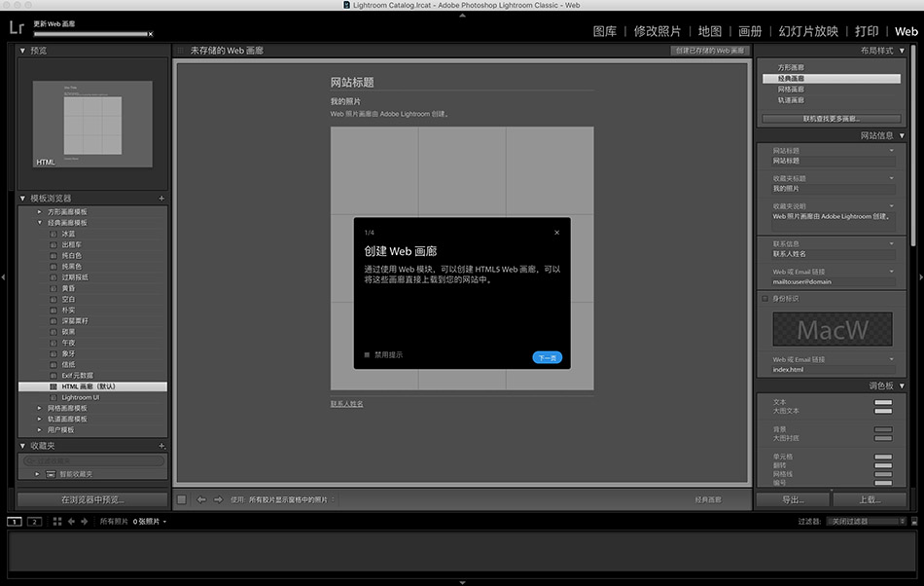Select the Lightroom UI template icon
The image size is (924, 586).
pos(53,397)
